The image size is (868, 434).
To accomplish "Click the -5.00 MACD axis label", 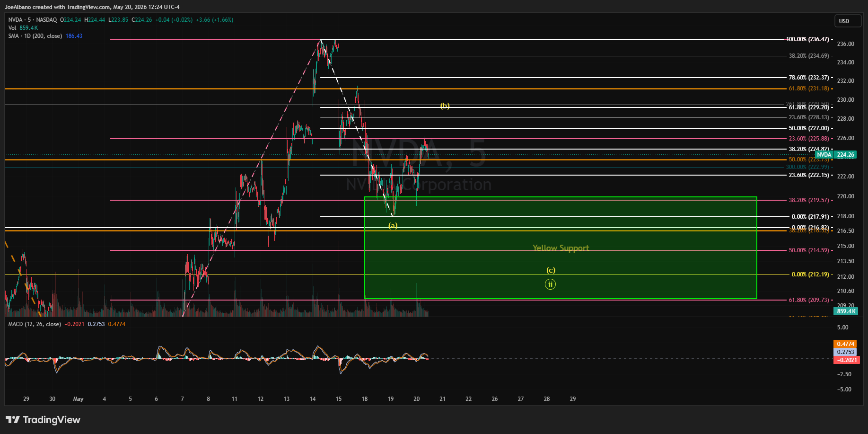I will coord(844,390).
